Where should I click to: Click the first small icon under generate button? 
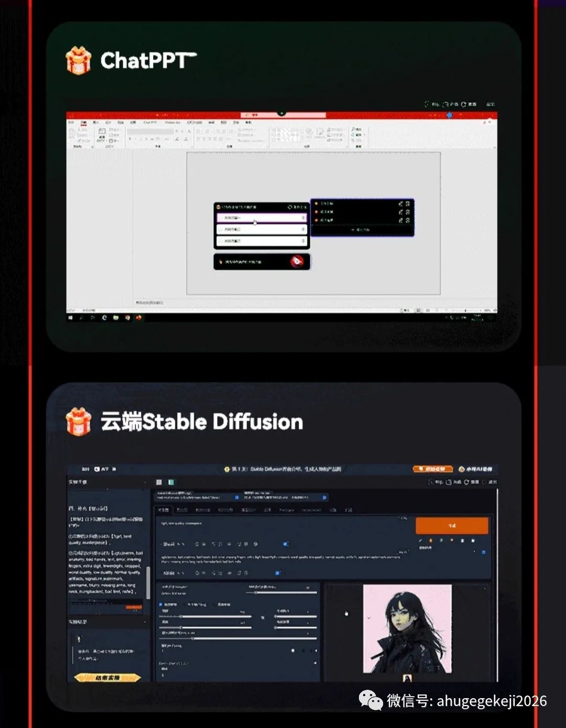click(420, 541)
